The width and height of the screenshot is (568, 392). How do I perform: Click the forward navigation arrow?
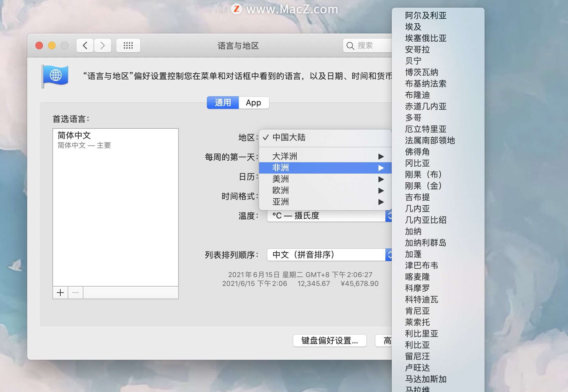103,45
